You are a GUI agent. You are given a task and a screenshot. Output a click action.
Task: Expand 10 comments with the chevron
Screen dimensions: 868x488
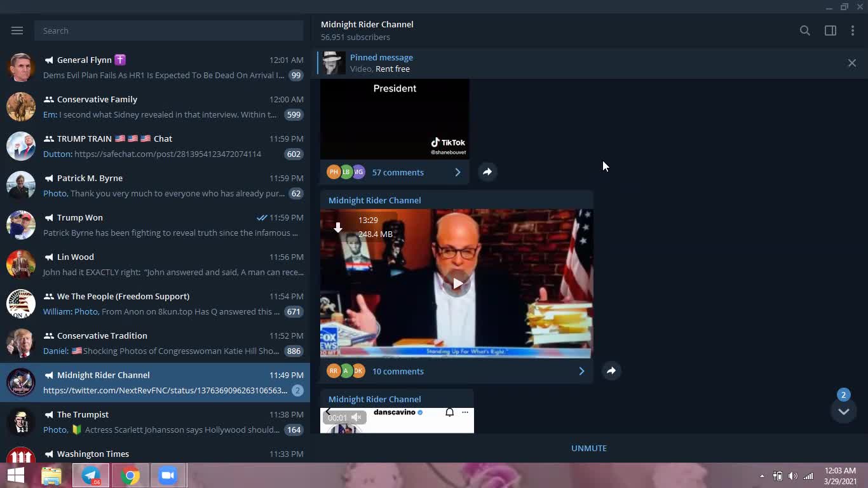coord(581,371)
